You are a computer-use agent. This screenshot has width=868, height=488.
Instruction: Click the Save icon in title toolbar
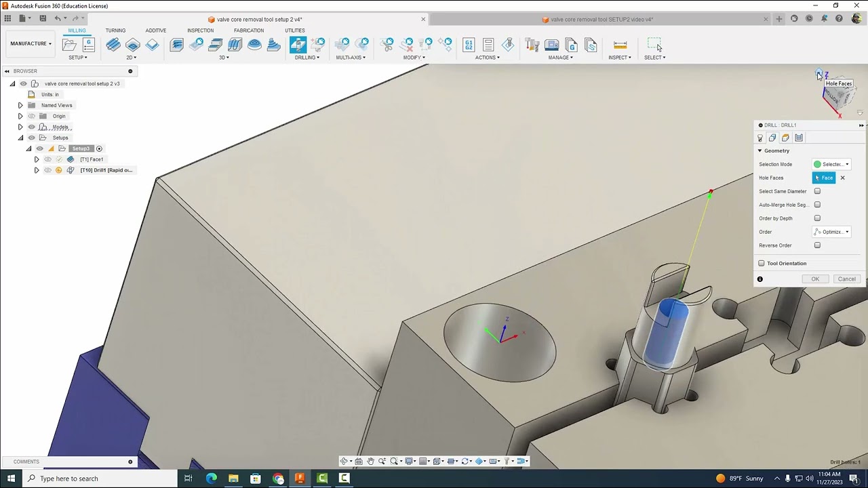(x=43, y=18)
